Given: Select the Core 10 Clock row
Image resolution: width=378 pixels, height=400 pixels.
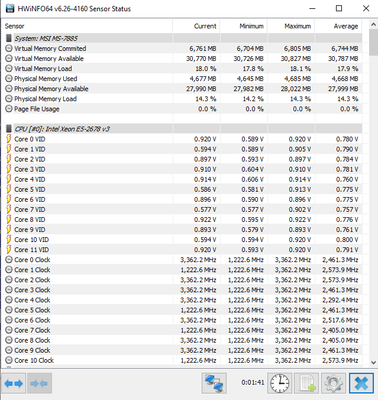Looking at the screenshot, I should 183,360.
